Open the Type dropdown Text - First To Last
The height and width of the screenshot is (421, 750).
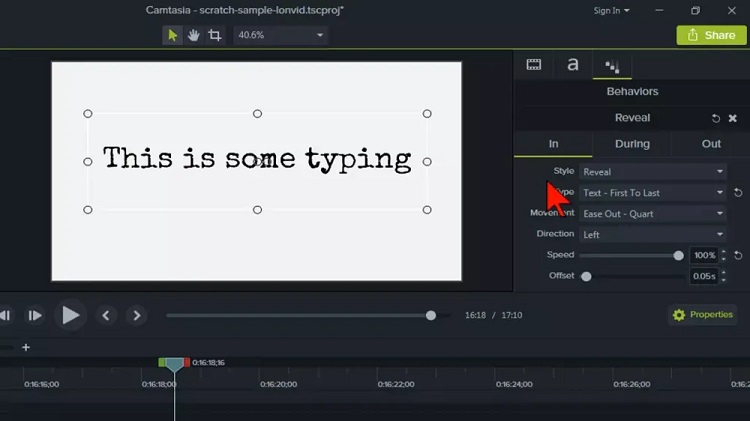(x=653, y=193)
